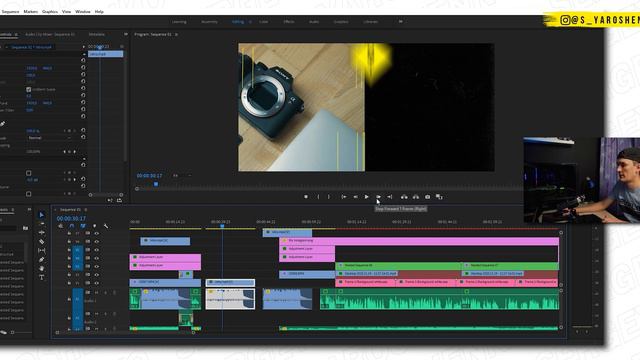Open Program monitor zoom level dropdown
The width and height of the screenshot is (640, 360).
(x=182, y=176)
